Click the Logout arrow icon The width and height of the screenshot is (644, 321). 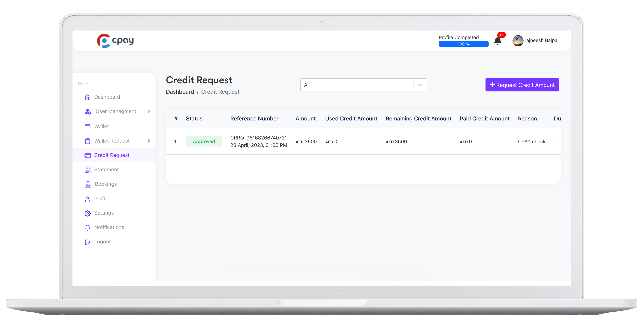87,242
